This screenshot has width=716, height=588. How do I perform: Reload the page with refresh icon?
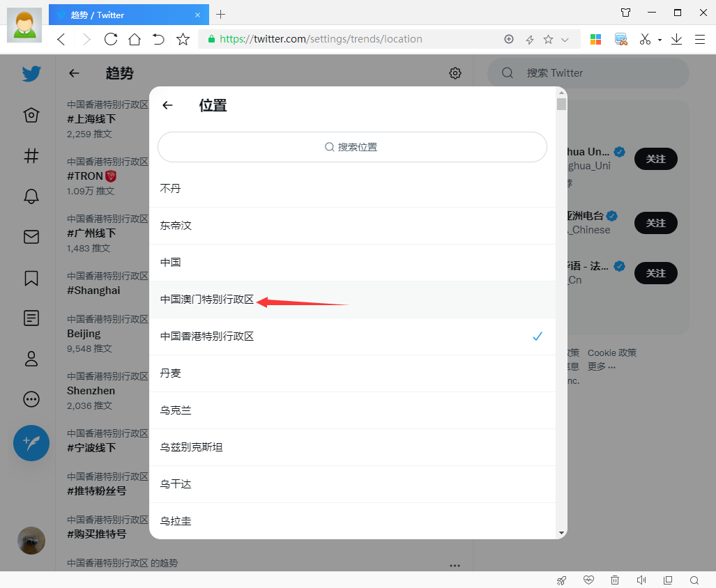tap(111, 39)
